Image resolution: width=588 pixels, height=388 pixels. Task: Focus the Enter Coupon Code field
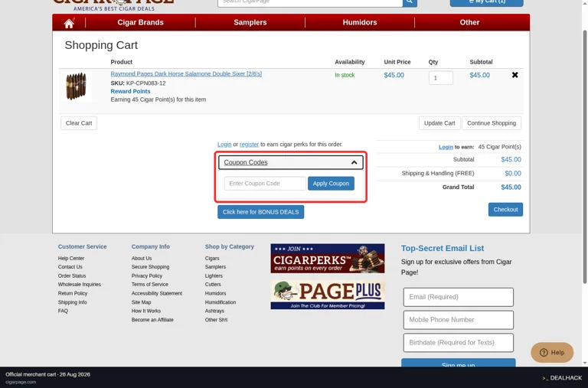coord(265,184)
